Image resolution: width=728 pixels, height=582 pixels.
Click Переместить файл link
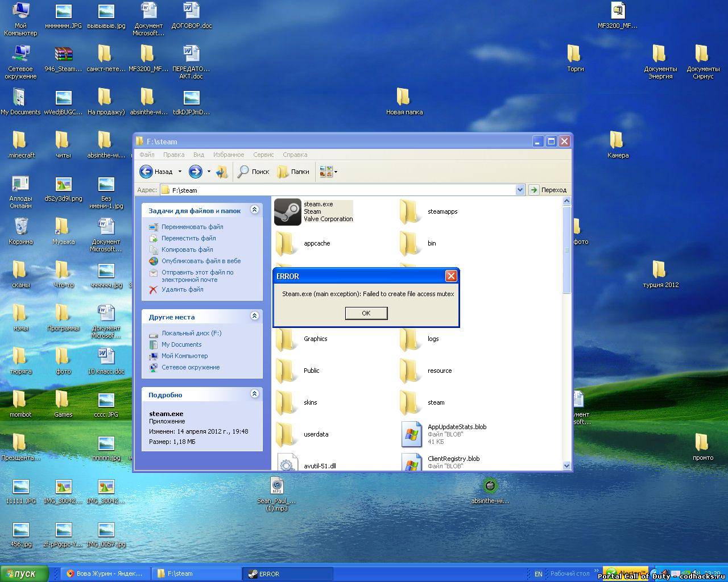[189, 238]
